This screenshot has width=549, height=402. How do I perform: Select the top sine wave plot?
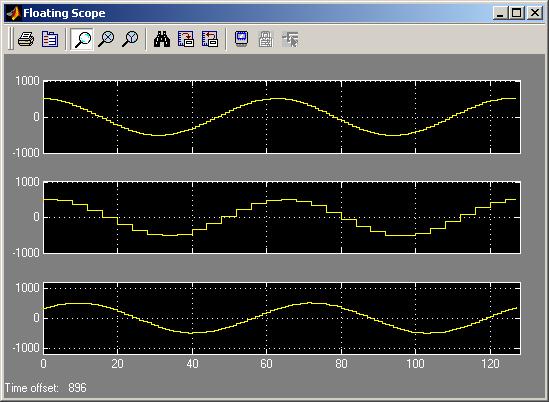282,117
